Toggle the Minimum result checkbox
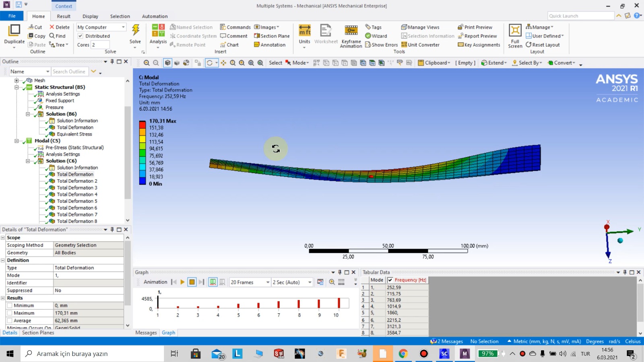The image size is (644, 362). click(10, 306)
